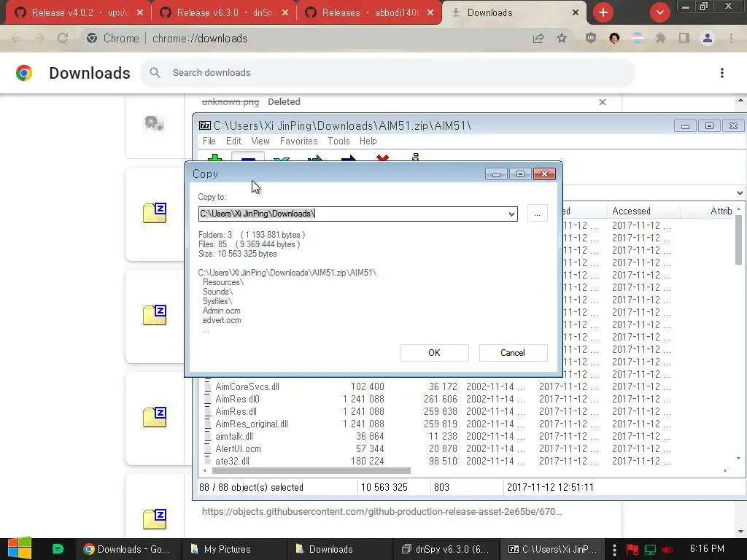Viewport: 747px width, 560px height.
Task: Click OK in the Copy dialog
Action: (434, 353)
